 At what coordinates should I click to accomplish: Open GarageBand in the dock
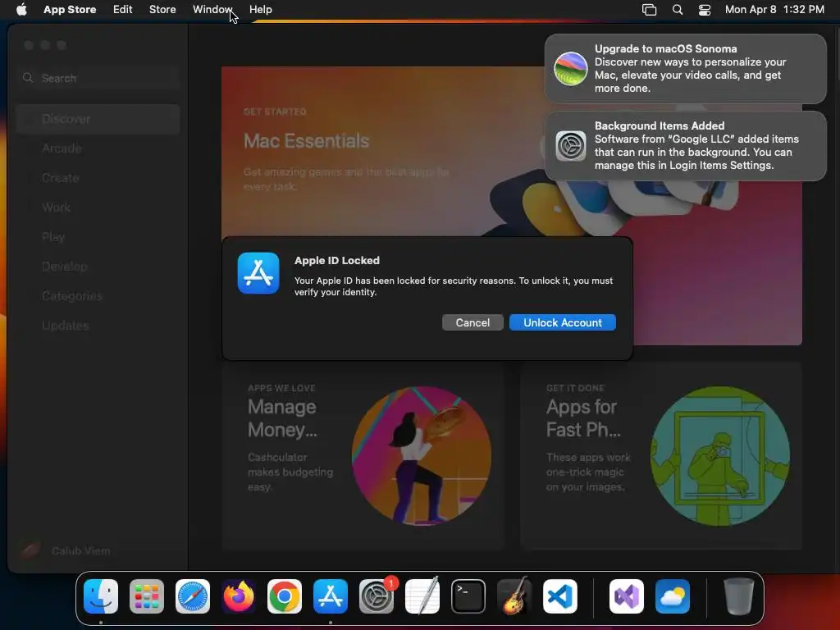(514, 596)
